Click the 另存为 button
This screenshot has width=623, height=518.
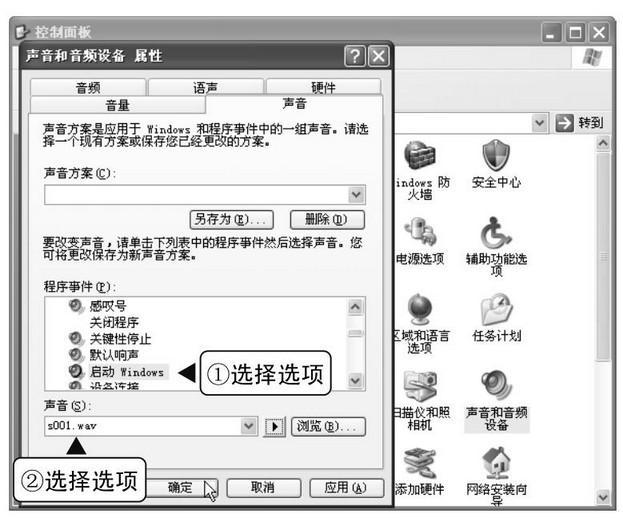(232, 220)
